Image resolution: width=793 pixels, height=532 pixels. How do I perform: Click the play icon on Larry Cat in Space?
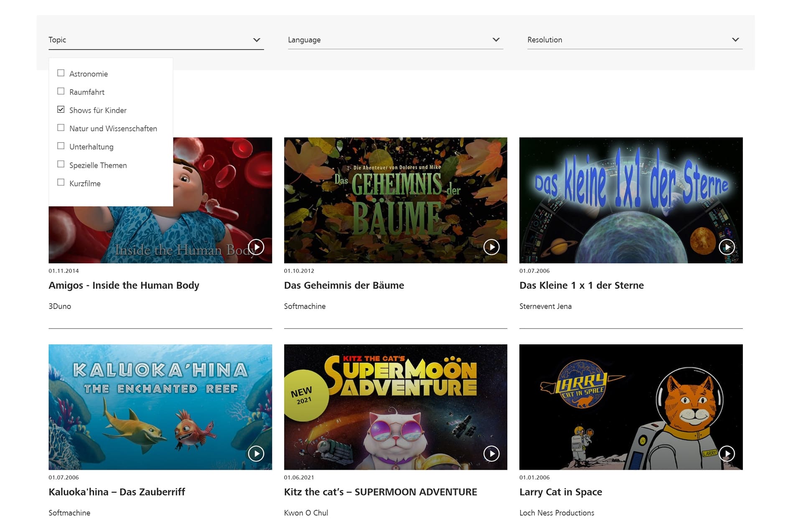[x=727, y=453]
